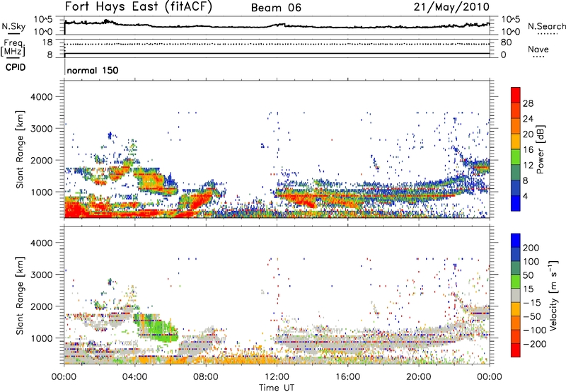The image size is (566, 392).
Task: Click the "24" power colorbar label
Action: point(528,119)
